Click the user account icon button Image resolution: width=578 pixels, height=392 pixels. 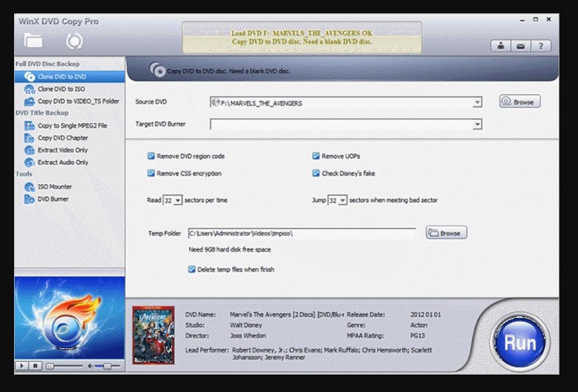pos(500,46)
